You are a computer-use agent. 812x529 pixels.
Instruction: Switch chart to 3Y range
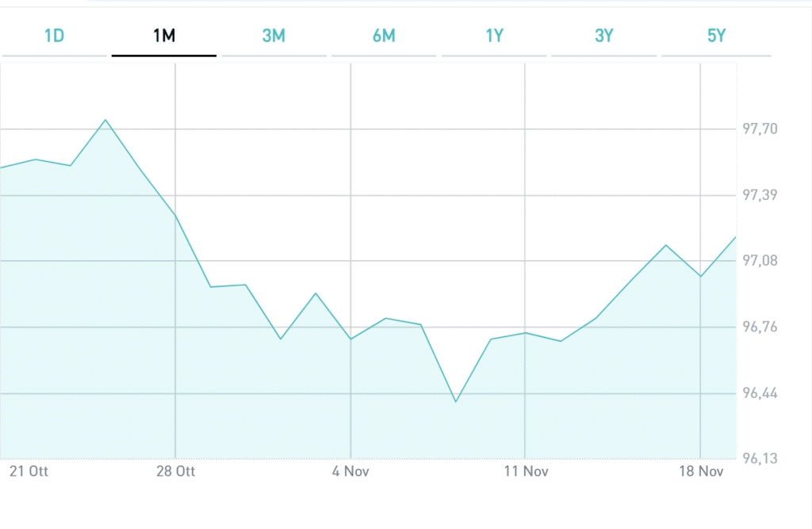click(x=604, y=36)
